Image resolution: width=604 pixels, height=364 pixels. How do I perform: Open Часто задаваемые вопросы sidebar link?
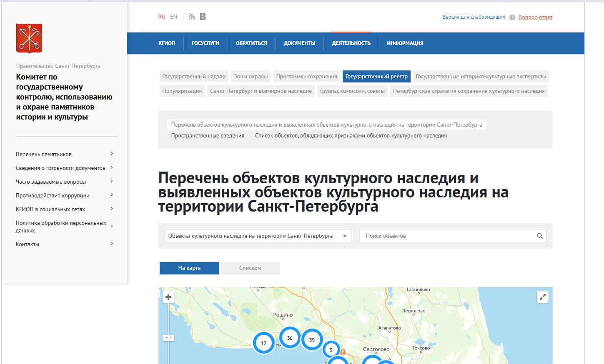(51, 182)
